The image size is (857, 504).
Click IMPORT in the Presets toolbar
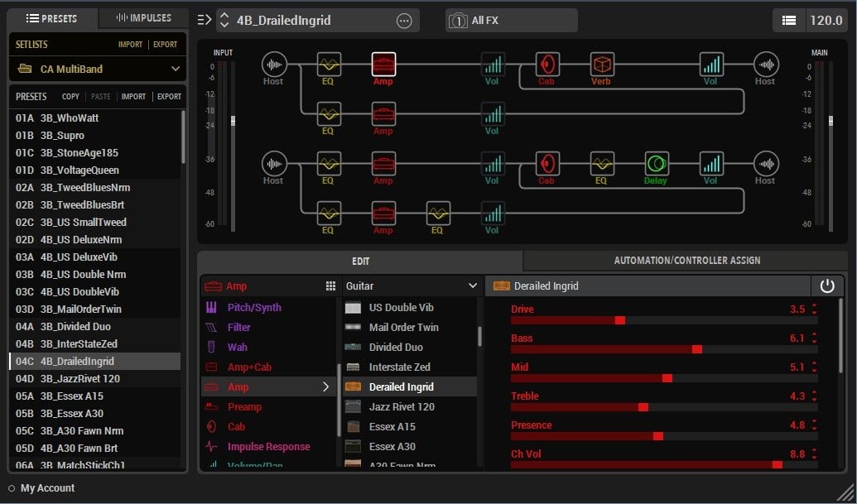pos(133,96)
